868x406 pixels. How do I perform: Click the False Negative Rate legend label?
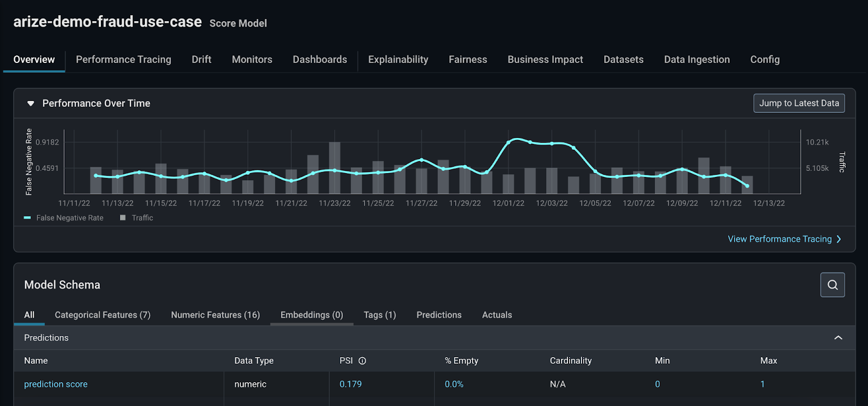70,218
